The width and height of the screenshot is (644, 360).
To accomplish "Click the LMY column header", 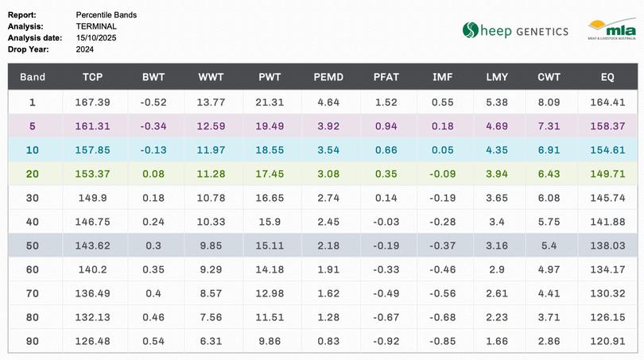I will click(x=497, y=77).
